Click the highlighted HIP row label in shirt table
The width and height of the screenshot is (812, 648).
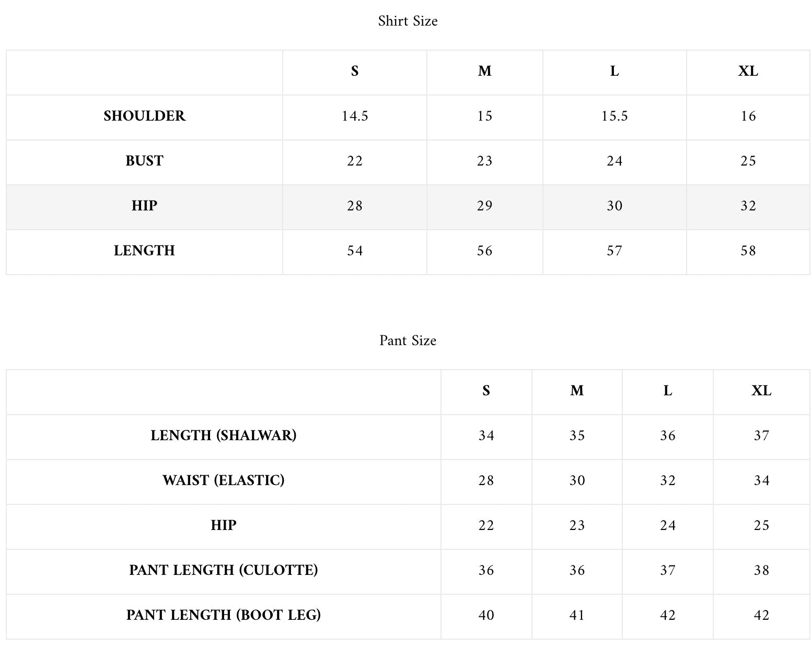[x=144, y=206]
